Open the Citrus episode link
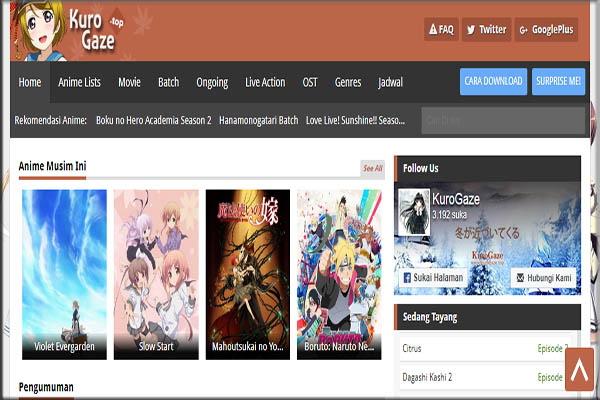600x400 pixels. pos(553,348)
